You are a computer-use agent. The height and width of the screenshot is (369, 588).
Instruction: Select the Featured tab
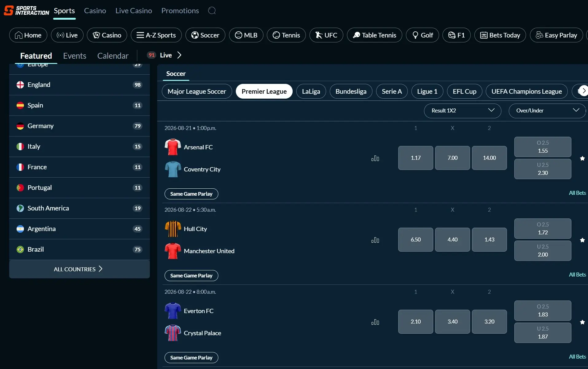(36, 56)
